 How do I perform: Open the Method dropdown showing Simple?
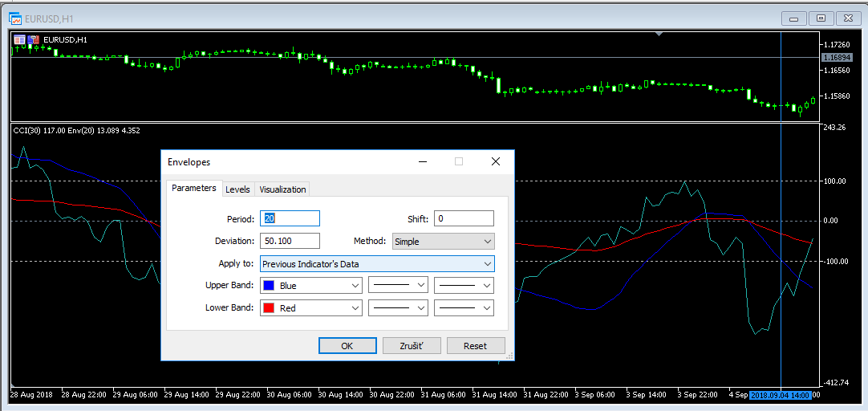(443, 242)
